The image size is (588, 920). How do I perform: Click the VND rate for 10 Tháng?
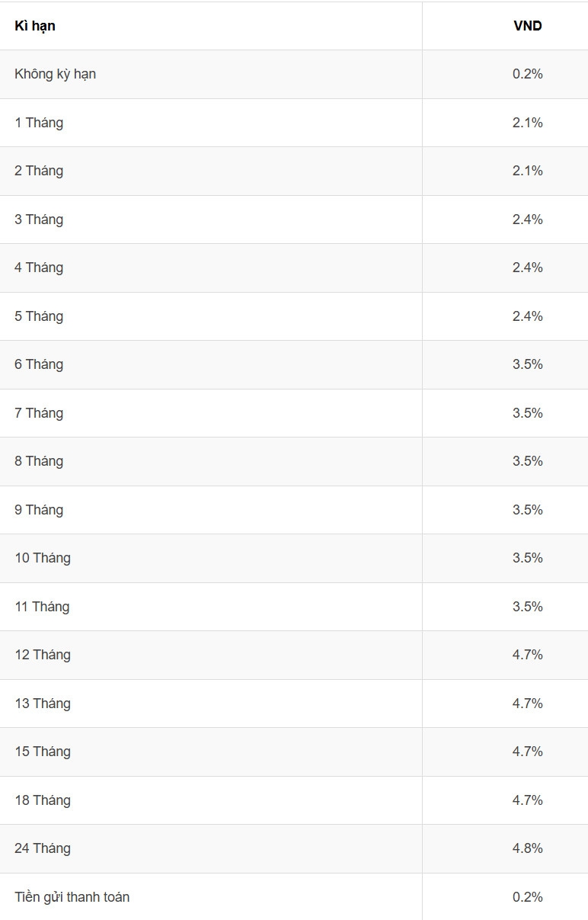pyautogui.click(x=527, y=558)
